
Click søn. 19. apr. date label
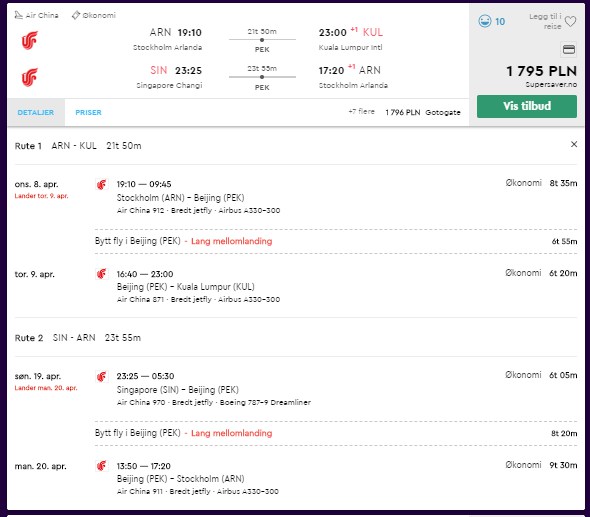38,376
